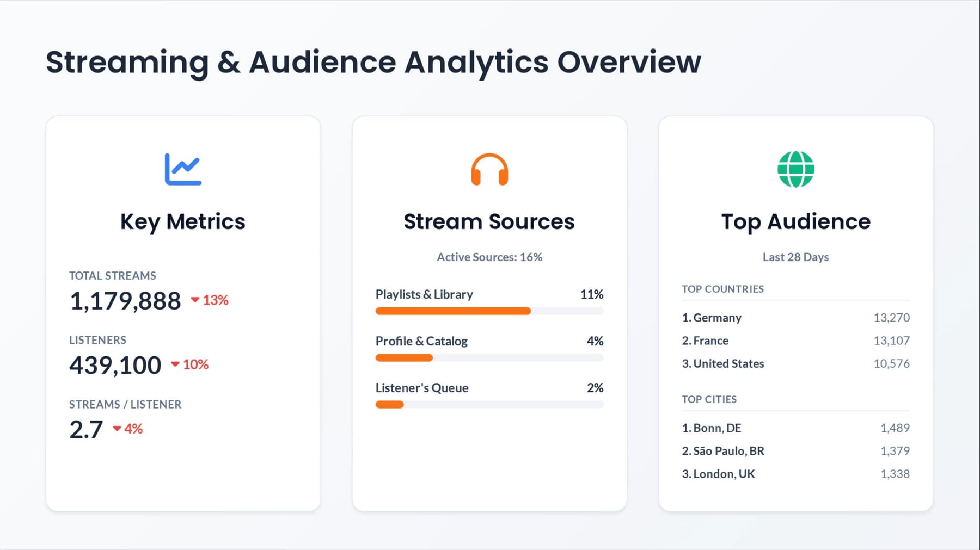The image size is (980, 550).
Task: Click the TOP COUNTRIES section header
Action: [723, 289]
